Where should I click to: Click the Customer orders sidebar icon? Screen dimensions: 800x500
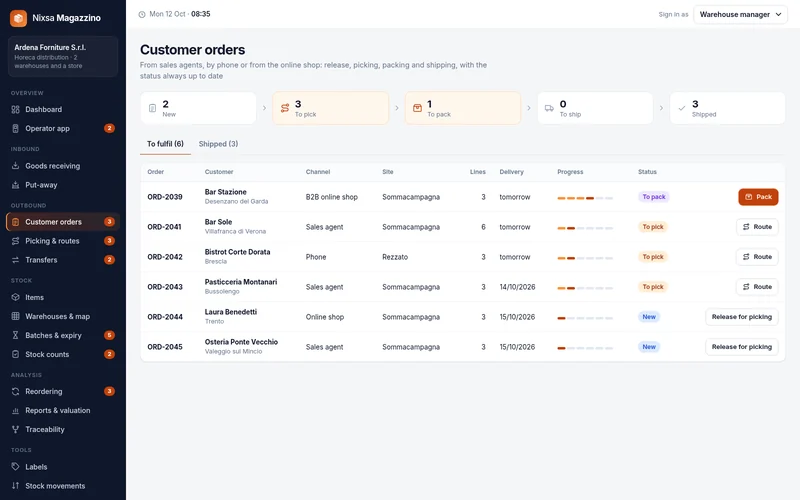(15, 222)
